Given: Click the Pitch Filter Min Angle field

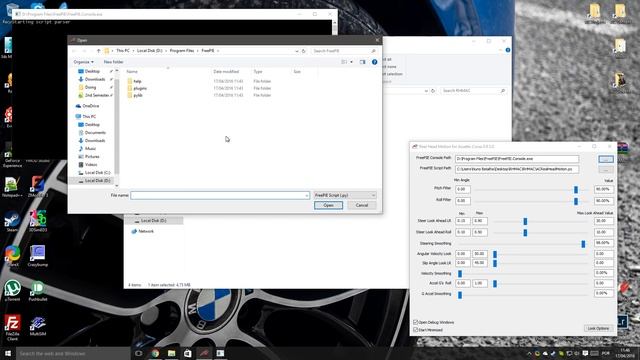Looking at the screenshot, I should tap(463, 189).
